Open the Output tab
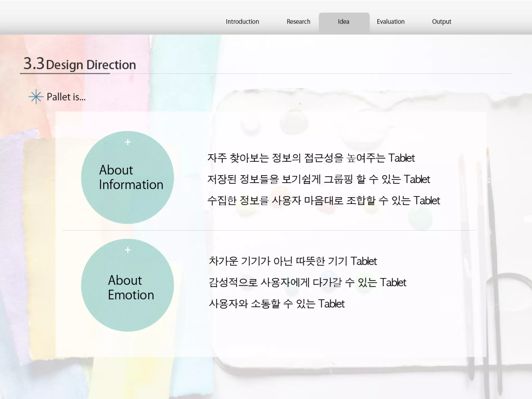Image resolution: width=532 pixels, height=399 pixels. pos(441,22)
